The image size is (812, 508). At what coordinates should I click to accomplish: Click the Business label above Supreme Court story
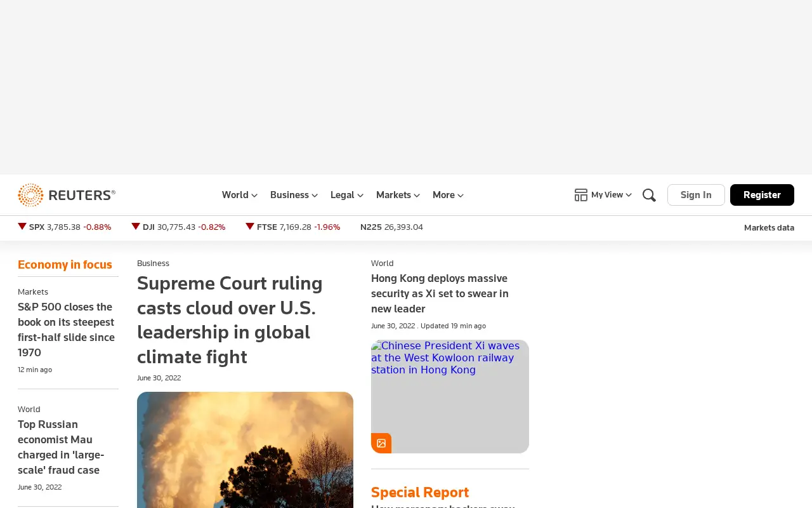(x=153, y=263)
